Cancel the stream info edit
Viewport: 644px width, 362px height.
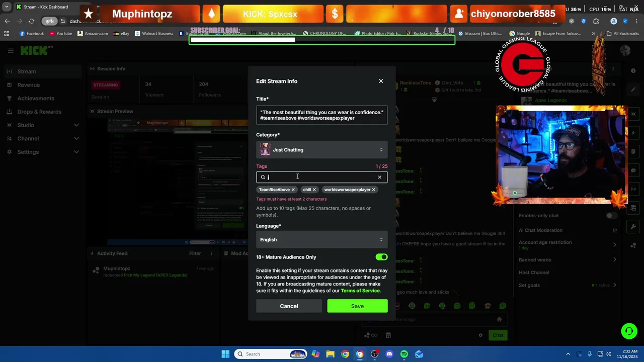point(289,306)
